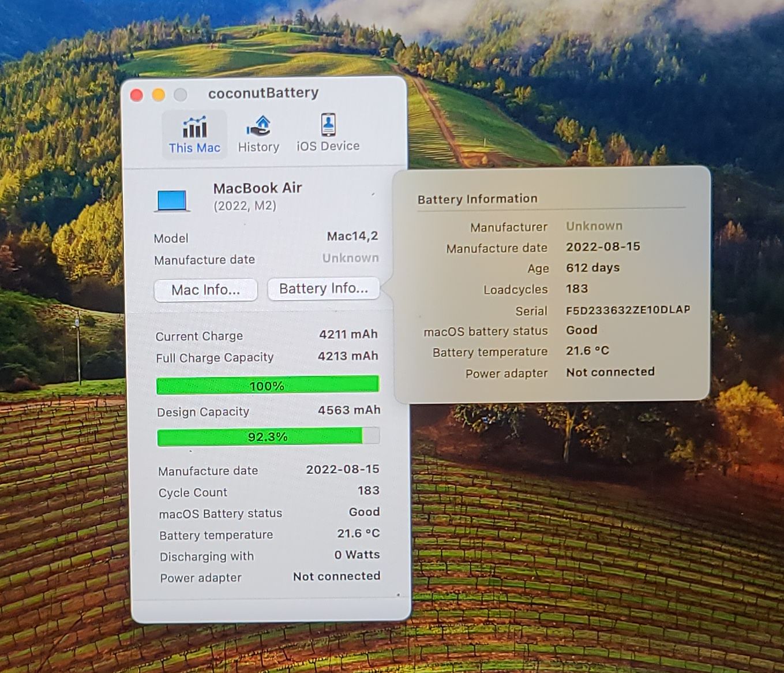
Task: Click the Loadcycles value in the popover
Action: [x=576, y=289]
